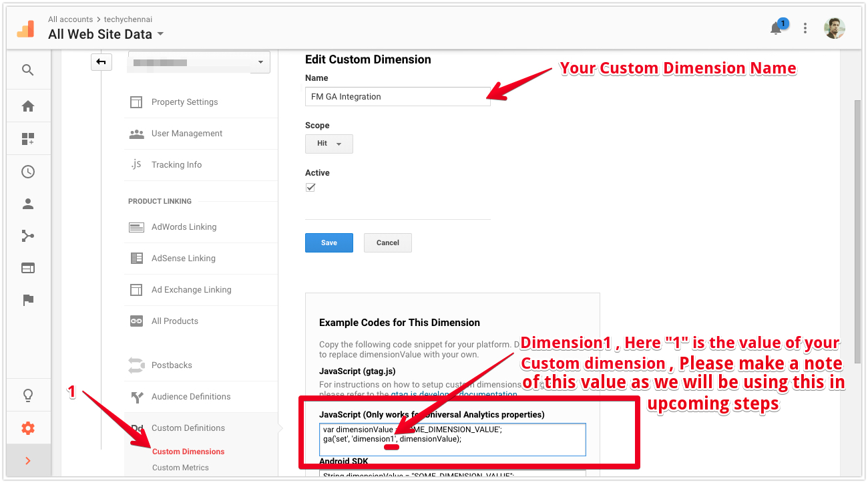The width and height of the screenshot is (868, 483).
Task: Go to Home icon in sidebar
Action: [x=28, y=106]
